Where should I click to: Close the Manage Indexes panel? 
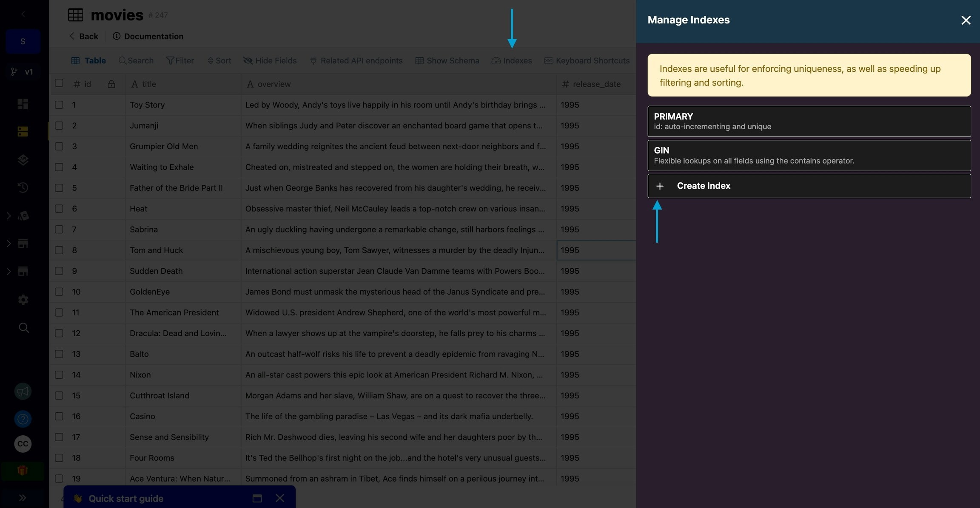click(x=966, y=20)
